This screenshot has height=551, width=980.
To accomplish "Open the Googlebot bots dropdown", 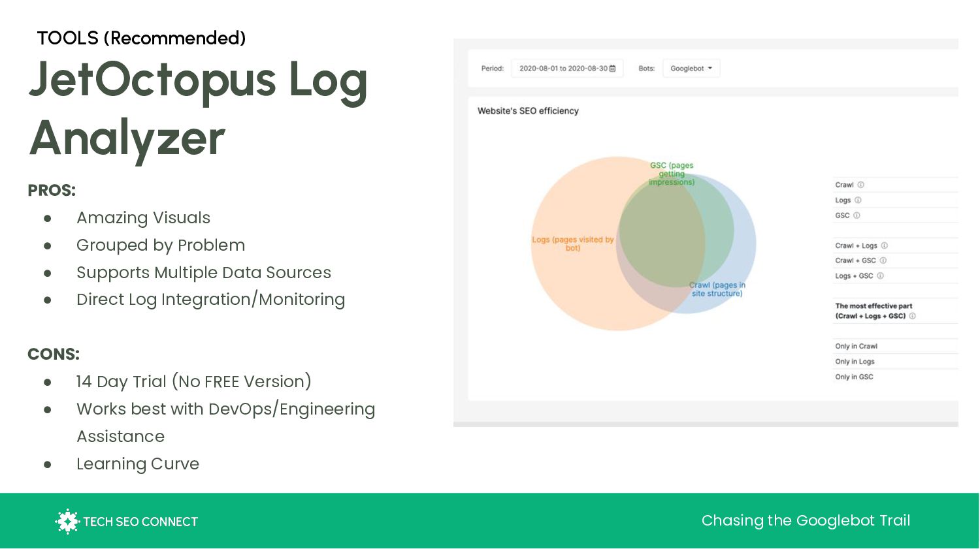I will pos(691,69).
